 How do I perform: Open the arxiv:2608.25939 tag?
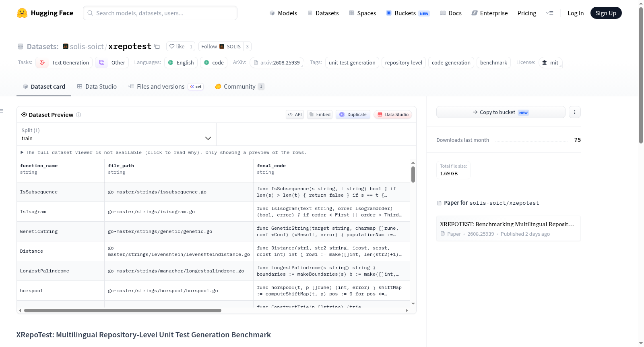point(277,62)
